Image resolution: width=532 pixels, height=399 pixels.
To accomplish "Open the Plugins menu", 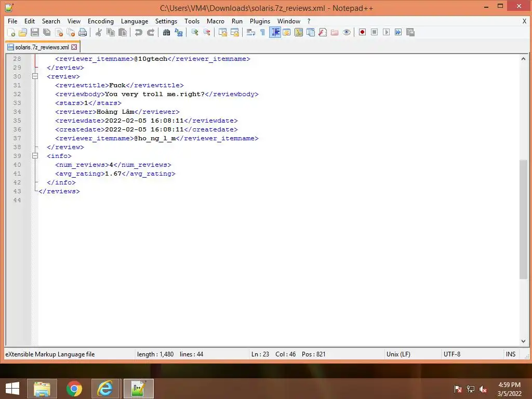I will [260, 21].
